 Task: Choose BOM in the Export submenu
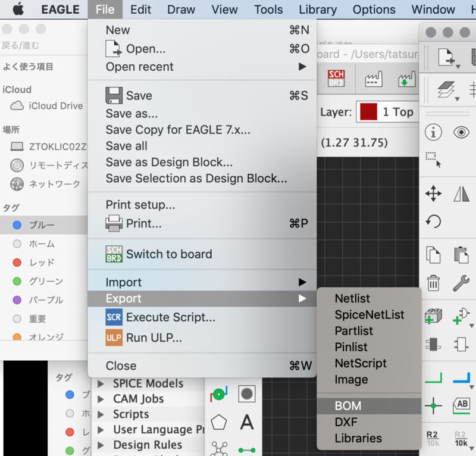pyautogui.click(x=369, y=406)
